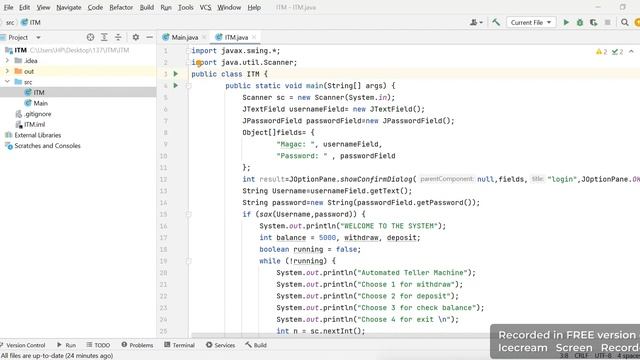Image resolution: width=640 pixels, height=360 pixels.
Task: Open Project panel settings gear
Action: click(136, 37)
